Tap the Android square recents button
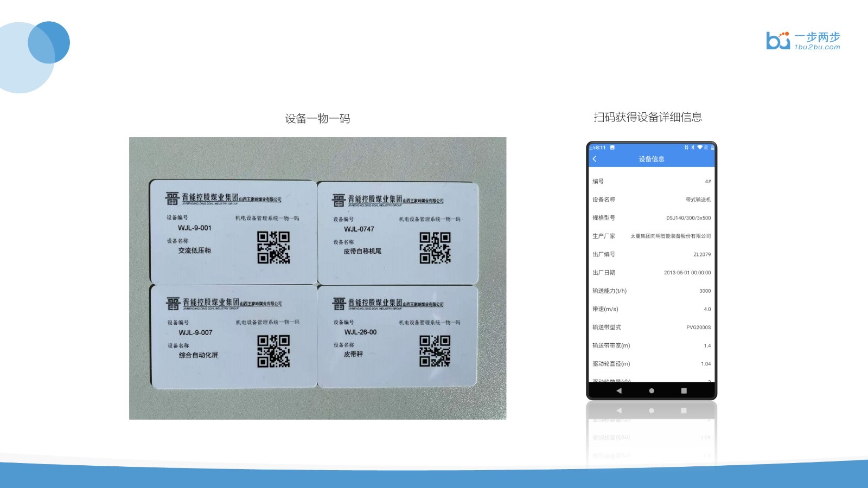The image size is (868, 488). [684, 390]
